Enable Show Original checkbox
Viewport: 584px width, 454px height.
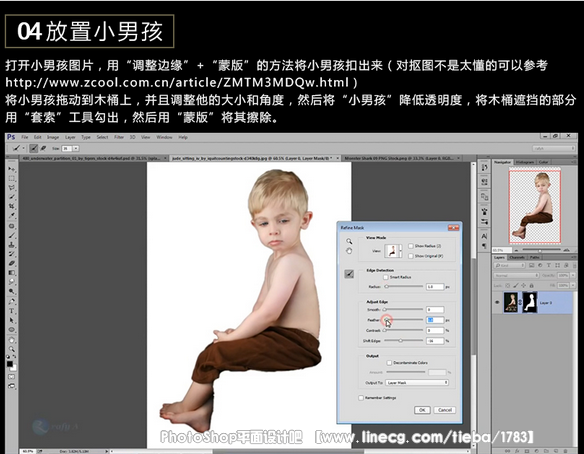tap(410, 256)
